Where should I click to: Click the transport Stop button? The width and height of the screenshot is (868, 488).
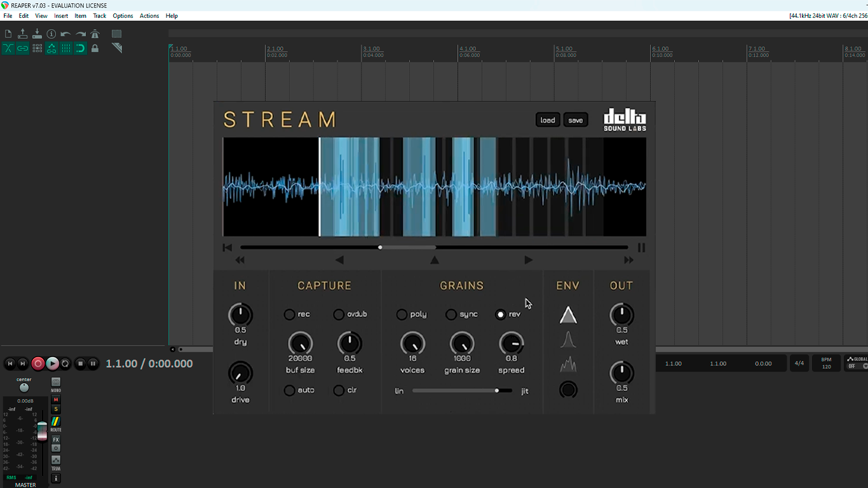(x=80, y=363)
